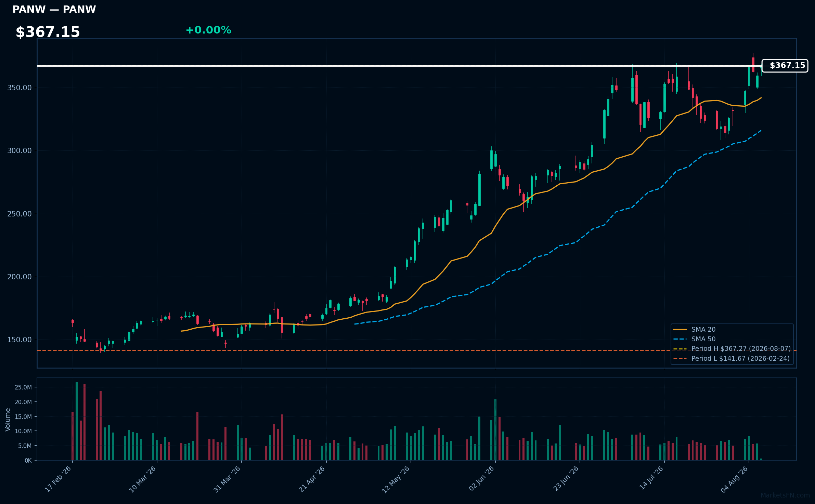Select the SMA 50 legend entry
Image resolution: width=815 pixels, height=504 pixels.
tap(694, 339)
